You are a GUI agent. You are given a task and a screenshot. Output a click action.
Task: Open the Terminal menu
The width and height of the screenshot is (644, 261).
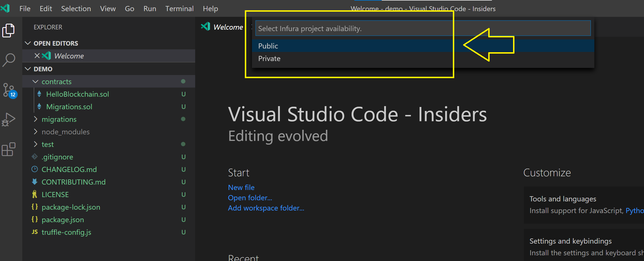click(x=179, y=9)
